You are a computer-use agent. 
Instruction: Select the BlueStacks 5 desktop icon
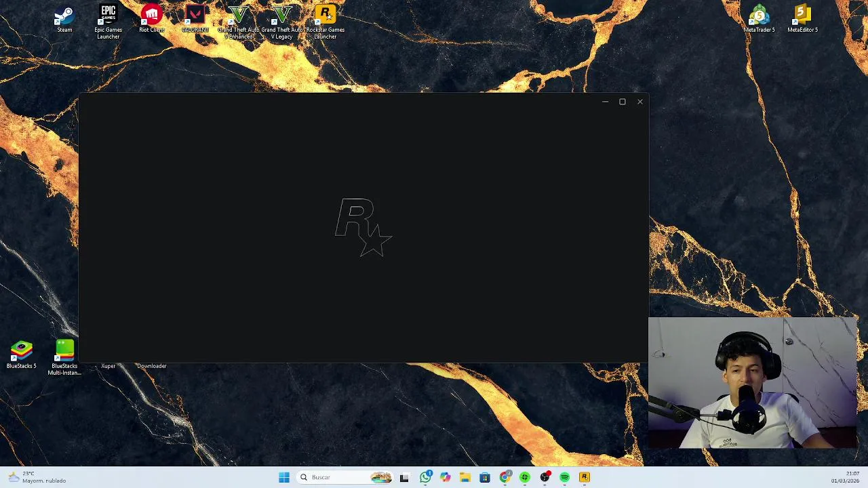click(21, 355)
